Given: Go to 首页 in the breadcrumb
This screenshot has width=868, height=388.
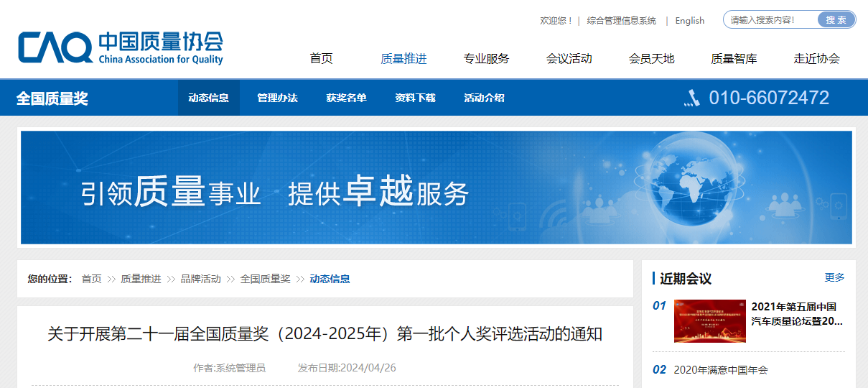Looking at the screenshot, I should 91,279.
